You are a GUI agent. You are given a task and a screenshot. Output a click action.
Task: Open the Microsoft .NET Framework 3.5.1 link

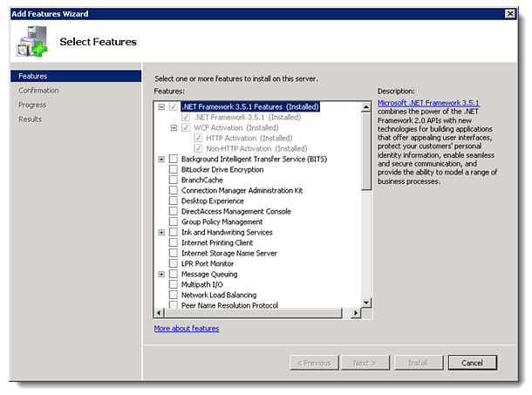pos(428,103)
